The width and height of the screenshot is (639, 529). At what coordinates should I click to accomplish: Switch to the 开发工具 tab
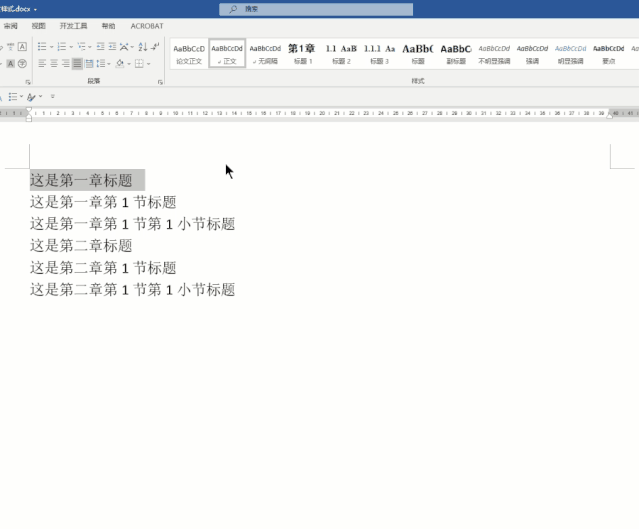(73, 26)
